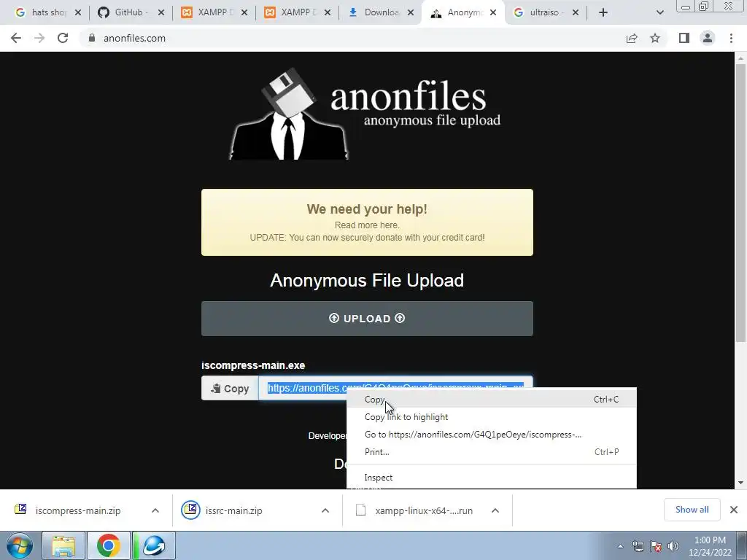The height and width of the screenshot is (560, 747).
Task: Reload the page with the refresh icon
Action: (x=63, y=38)
